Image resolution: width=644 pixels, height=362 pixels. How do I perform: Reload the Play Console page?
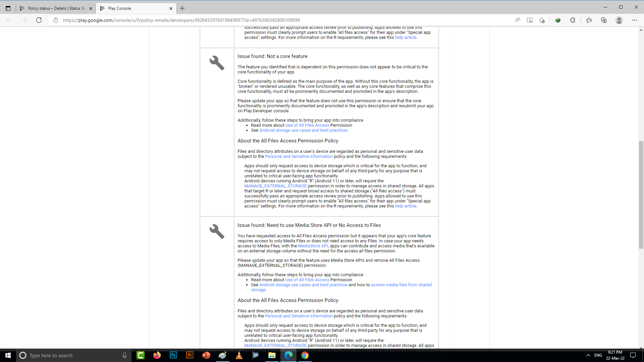[x=39, y=20]
